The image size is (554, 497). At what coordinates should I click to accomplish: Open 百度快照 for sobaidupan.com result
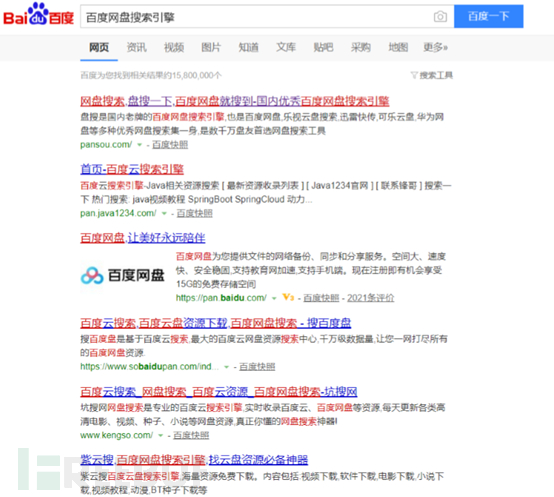tap(257, 367)
